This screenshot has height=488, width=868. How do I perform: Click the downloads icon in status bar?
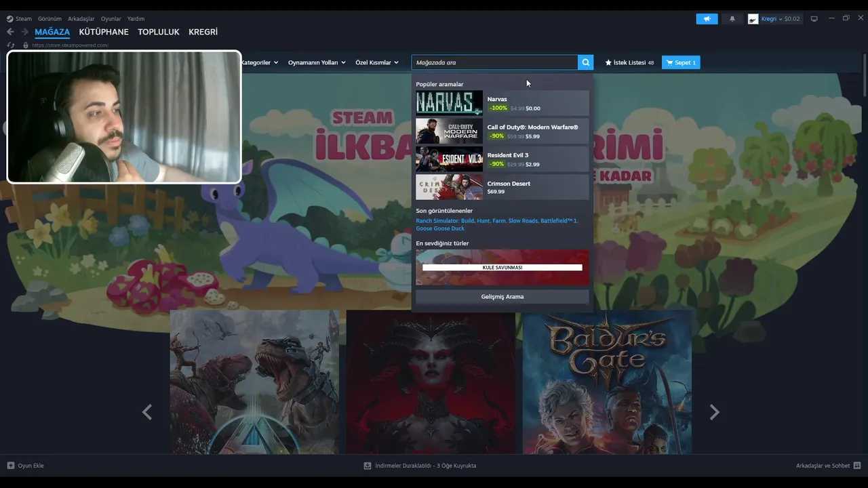pyautogui.click(x=368, y=466)
